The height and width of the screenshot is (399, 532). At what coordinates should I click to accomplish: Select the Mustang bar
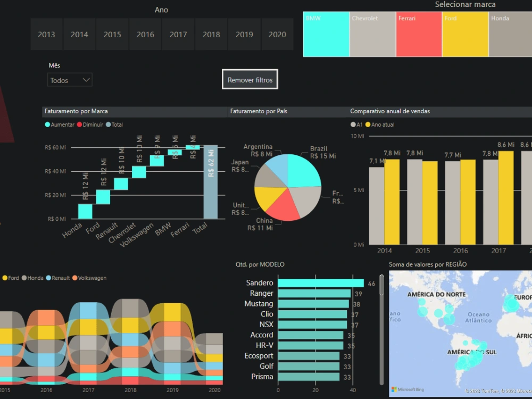tap(313, 304)
